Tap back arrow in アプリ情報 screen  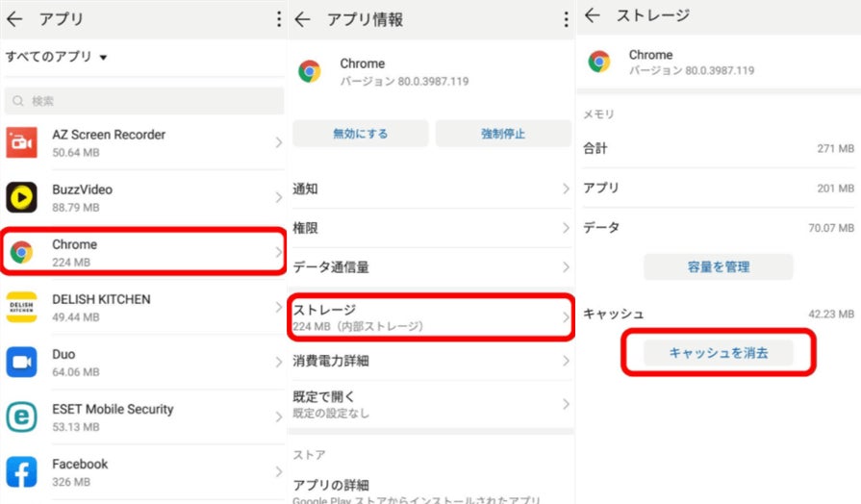303,20
